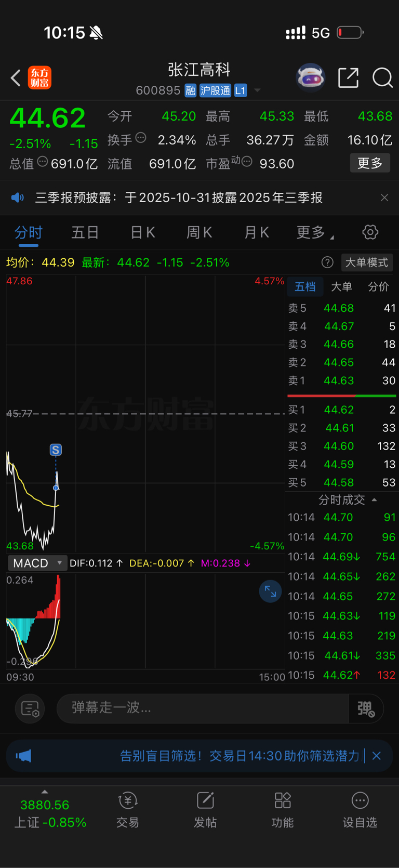Open the MACD indicator dropdown
Image resolution: width=399 pixels, height=868 pixels.
(x=37, y=563)
